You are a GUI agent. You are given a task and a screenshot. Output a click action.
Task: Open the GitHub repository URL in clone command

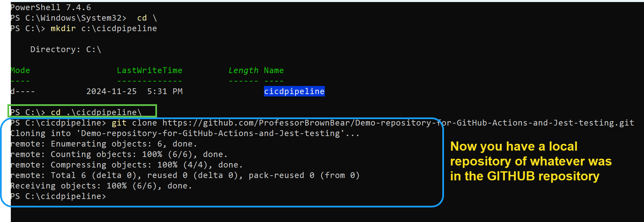pyautogui.click(x=398, y=123)
